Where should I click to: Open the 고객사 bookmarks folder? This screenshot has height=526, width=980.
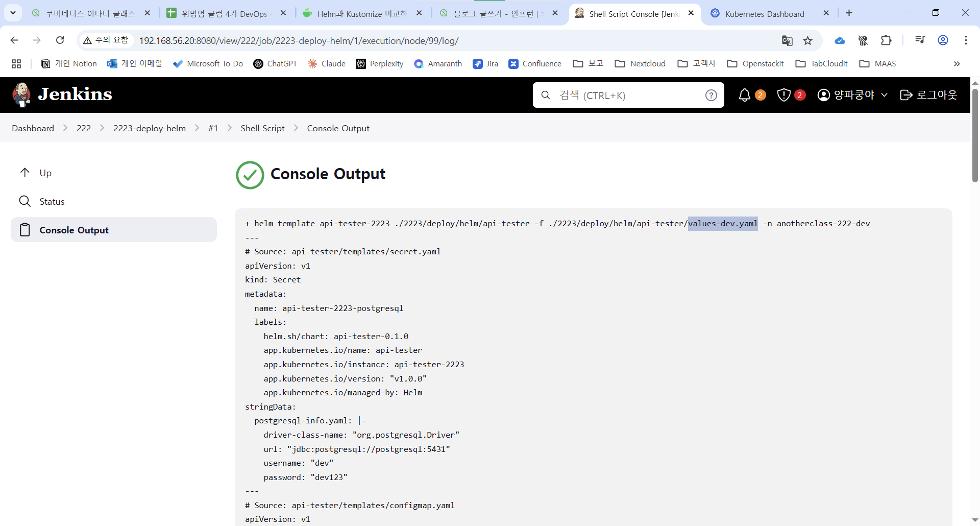(x=697, y=64)
